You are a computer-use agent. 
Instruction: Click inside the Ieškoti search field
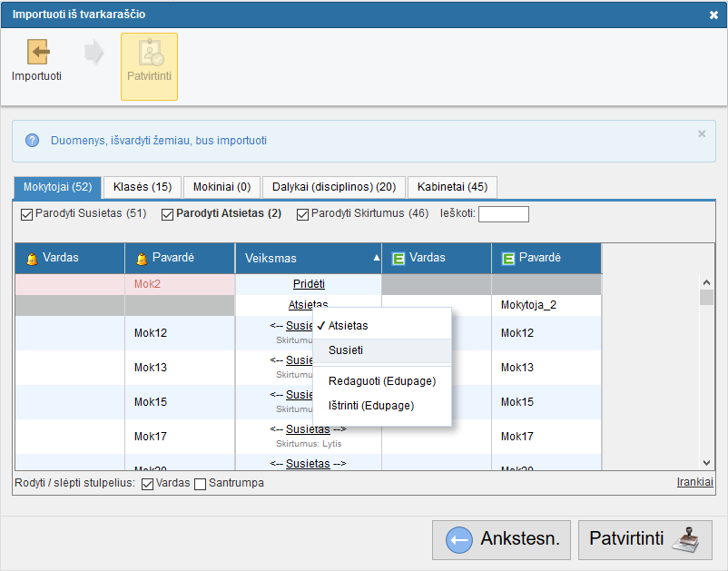(503, 215)
